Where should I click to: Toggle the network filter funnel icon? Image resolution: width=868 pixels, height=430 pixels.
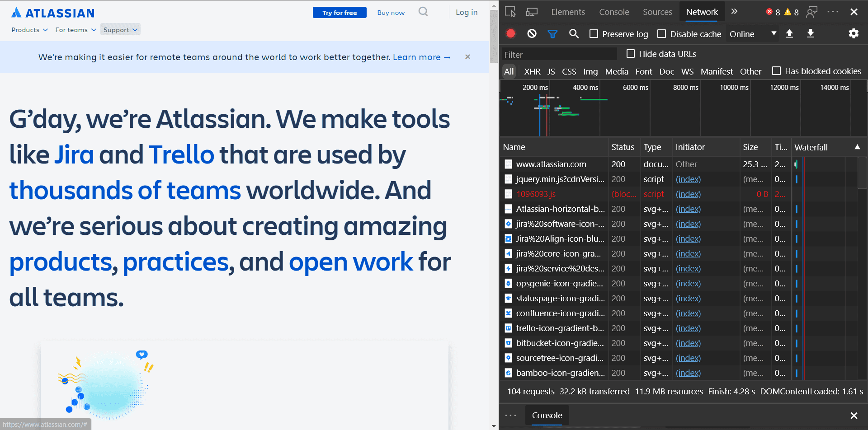pos(552,34)
